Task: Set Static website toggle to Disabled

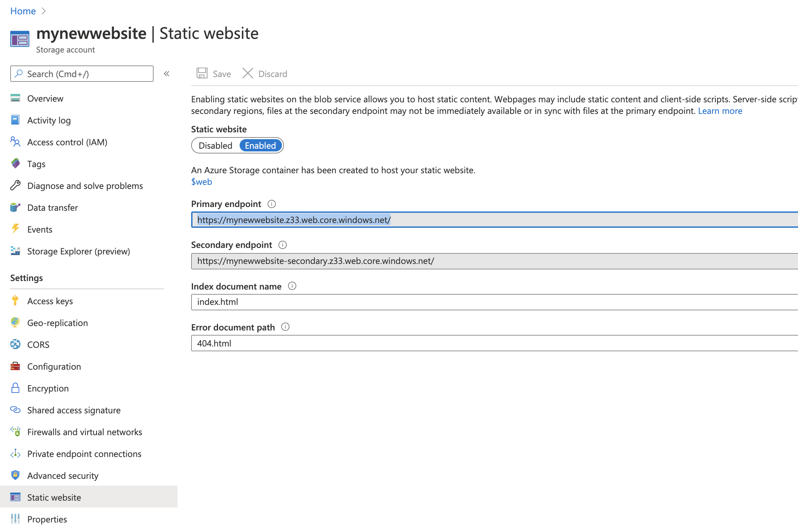Action: click(215, 146)
